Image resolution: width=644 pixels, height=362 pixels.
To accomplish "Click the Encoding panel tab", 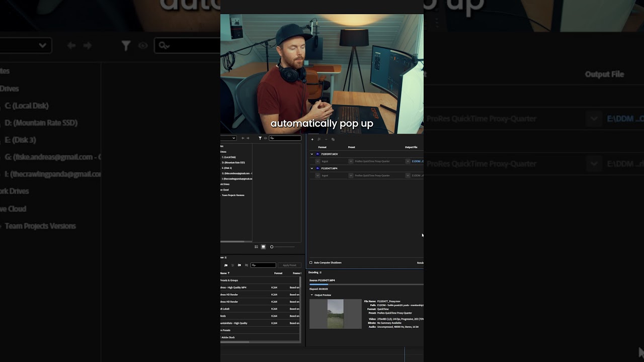I will 313,273.
